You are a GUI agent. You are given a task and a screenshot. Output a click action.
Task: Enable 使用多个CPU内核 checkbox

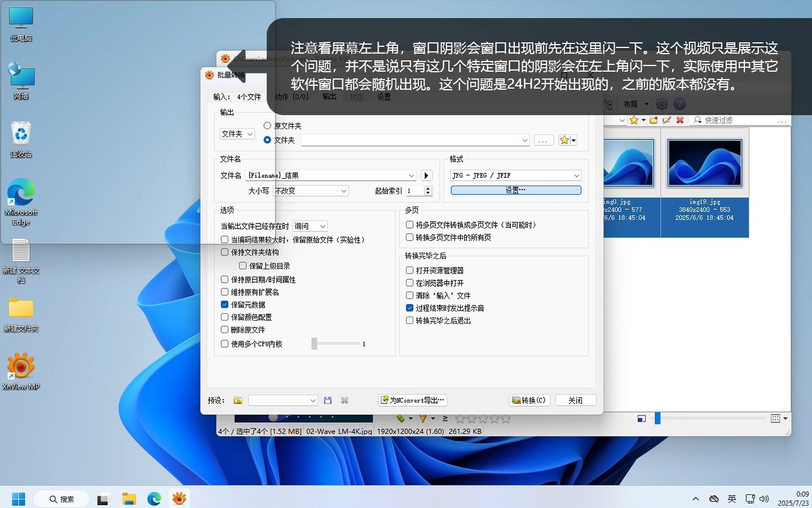[224, 344]
